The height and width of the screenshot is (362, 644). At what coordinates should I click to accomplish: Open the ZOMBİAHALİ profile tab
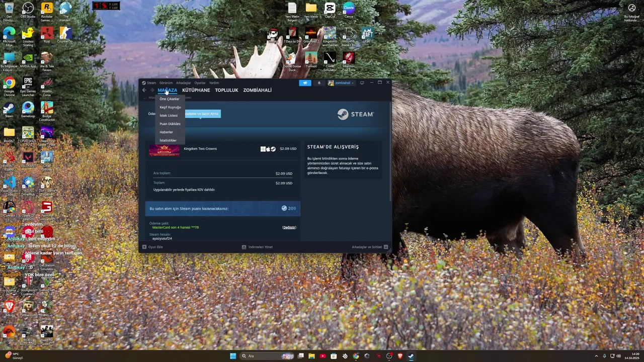click(x=257, y=90)
